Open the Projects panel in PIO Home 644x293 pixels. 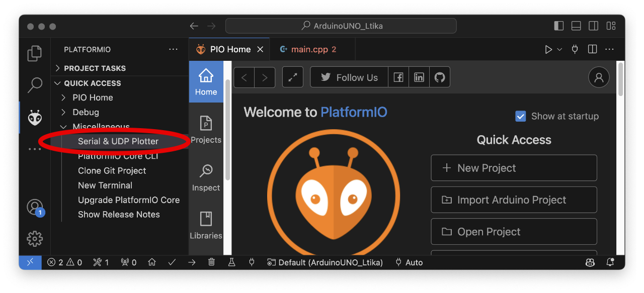206,129
